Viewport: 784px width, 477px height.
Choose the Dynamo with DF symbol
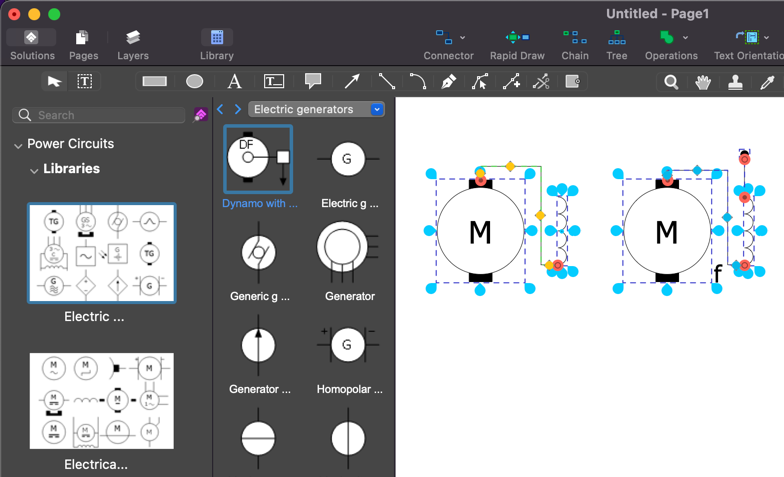pos(258,159)
